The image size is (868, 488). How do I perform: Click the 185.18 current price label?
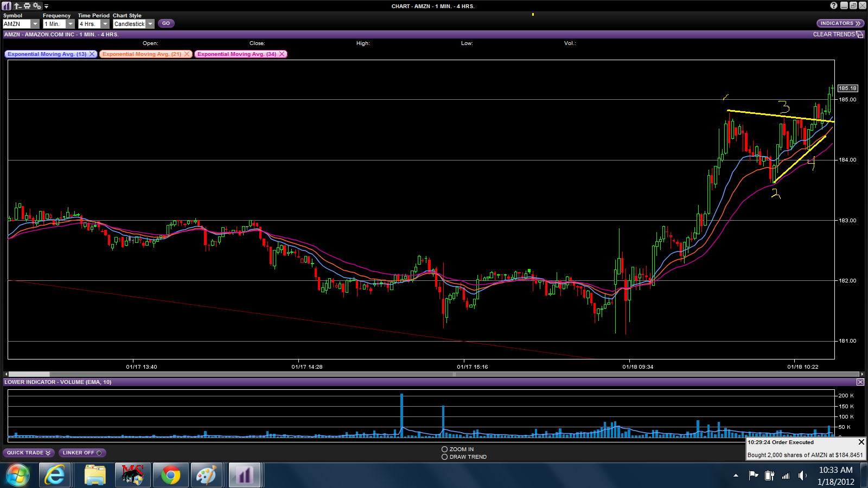[847, 88]
